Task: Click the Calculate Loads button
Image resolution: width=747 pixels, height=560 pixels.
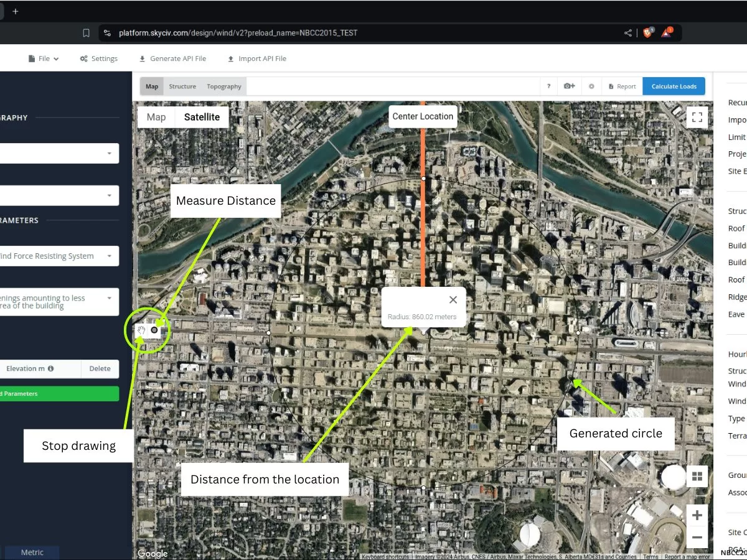Action: 674,86
